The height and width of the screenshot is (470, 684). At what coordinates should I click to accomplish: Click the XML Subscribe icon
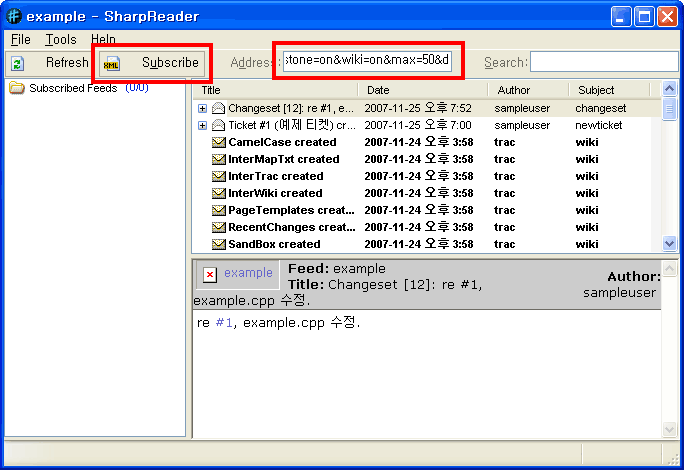point(112,63)
